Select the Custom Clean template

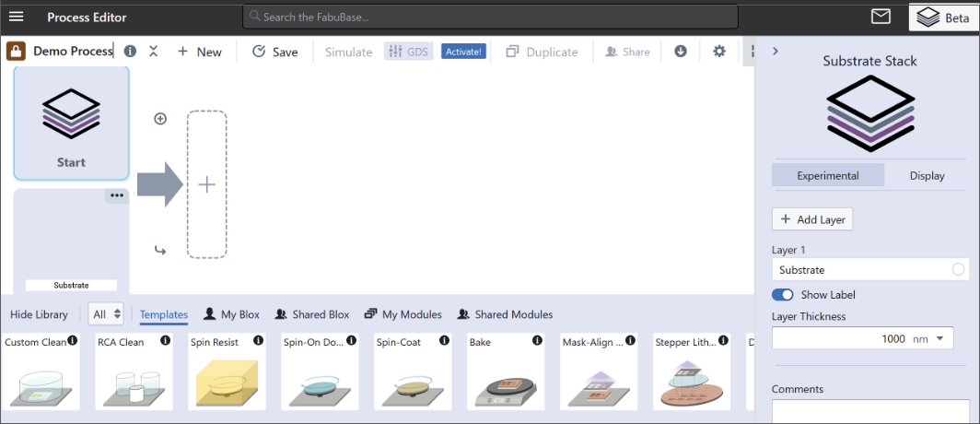coord(41,371)
